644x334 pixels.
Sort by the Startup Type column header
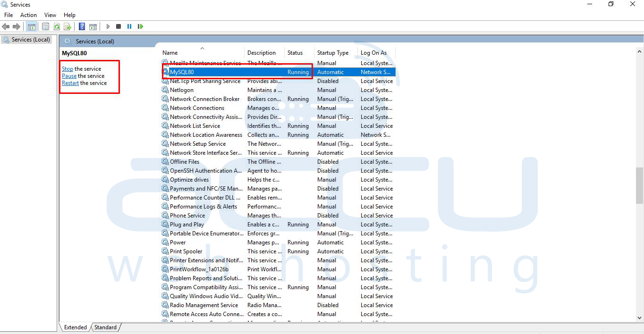tap(336, 53)
